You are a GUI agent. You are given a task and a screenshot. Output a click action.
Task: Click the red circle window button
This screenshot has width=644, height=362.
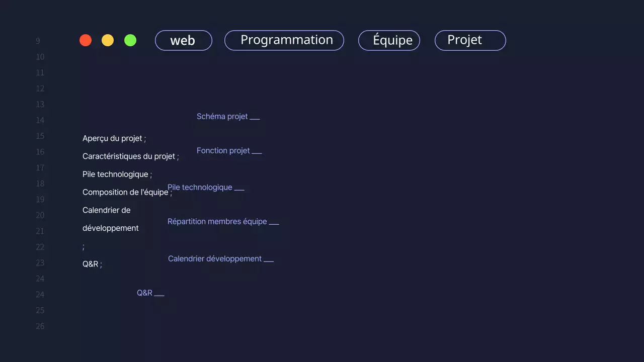(86, 40)
